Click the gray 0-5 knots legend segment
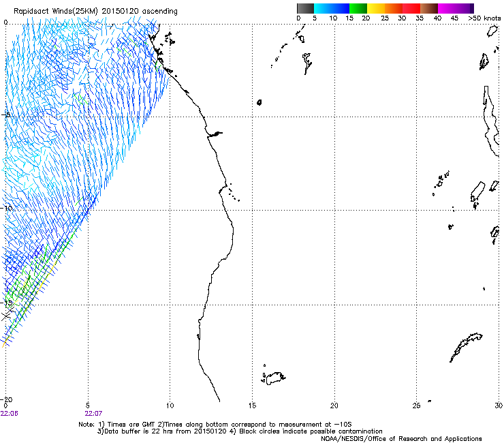The image size is (504, 443). (305, 8)
